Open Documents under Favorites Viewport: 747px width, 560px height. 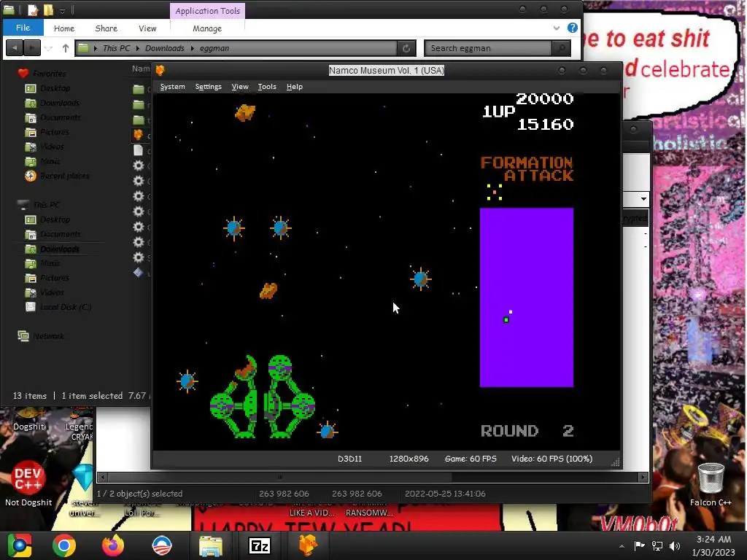point(60,117)
